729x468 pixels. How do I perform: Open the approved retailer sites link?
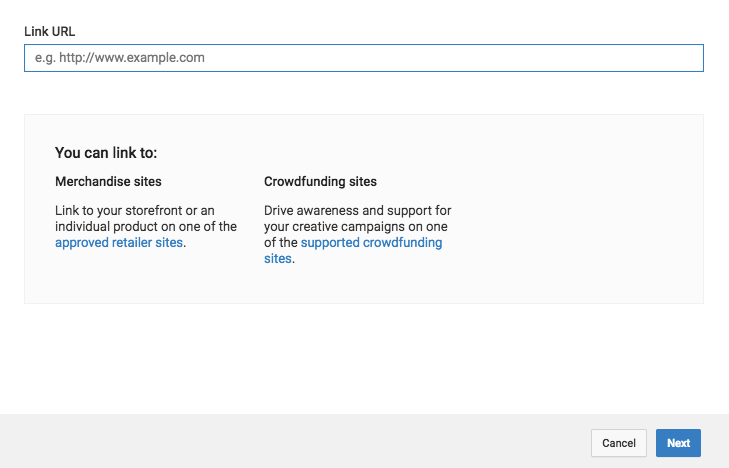point(119,243)
